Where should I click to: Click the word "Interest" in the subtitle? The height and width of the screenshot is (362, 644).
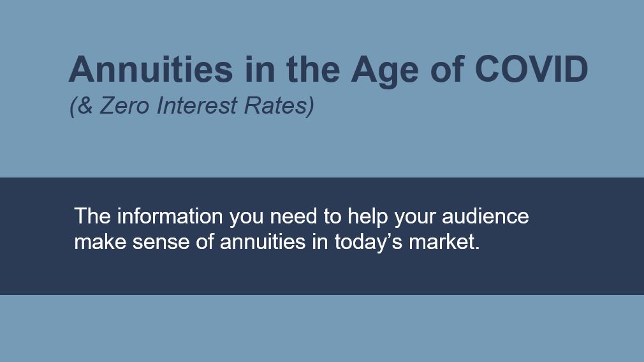pos(197,105)
